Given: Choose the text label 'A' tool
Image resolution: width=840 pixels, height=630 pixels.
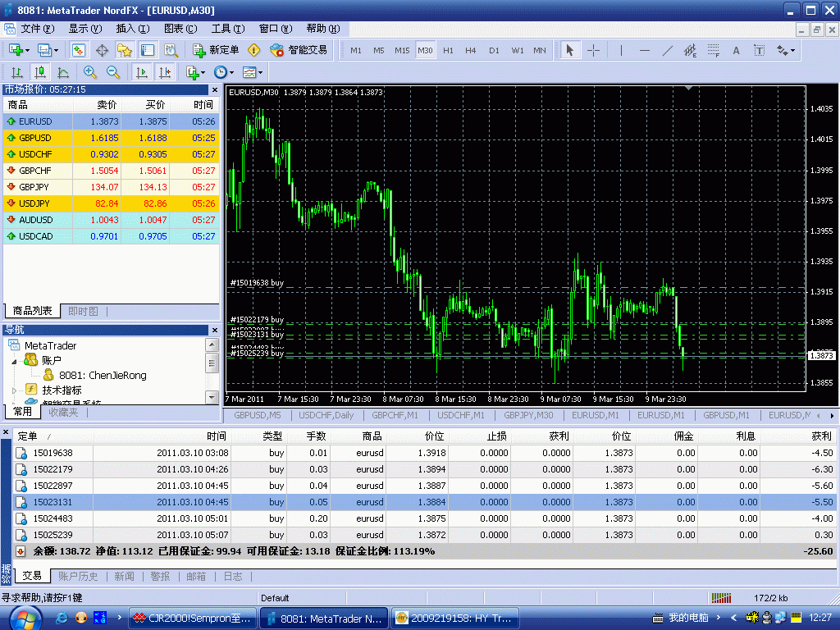Looking at the screenshot, I should [x=736, y=50].
